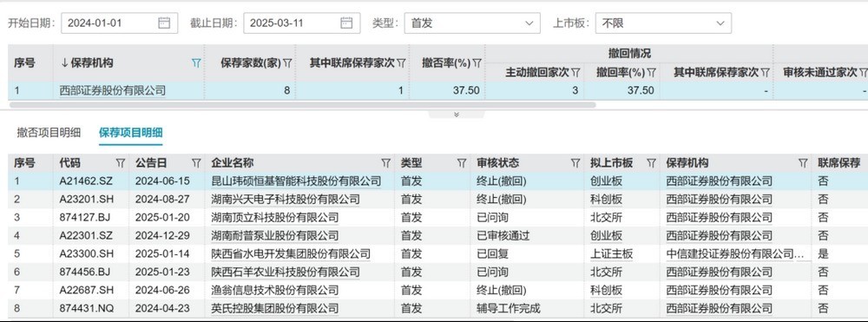
Task: Click the 创业板 link in row 1
Action: pos(606,181)
